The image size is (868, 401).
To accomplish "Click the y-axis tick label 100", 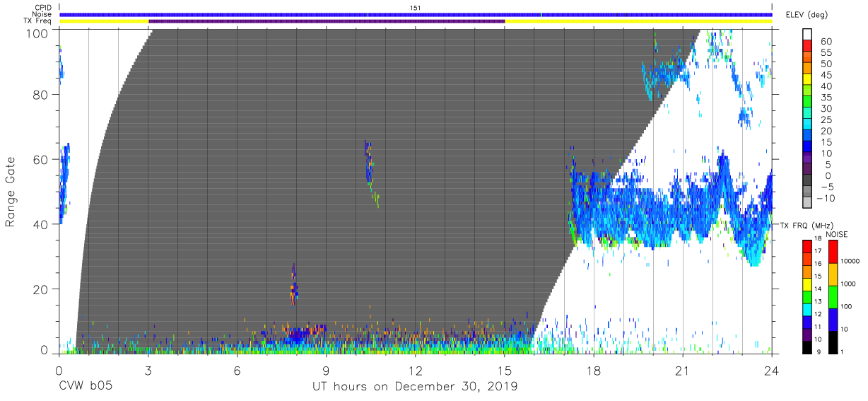I will tap(38, 33).
